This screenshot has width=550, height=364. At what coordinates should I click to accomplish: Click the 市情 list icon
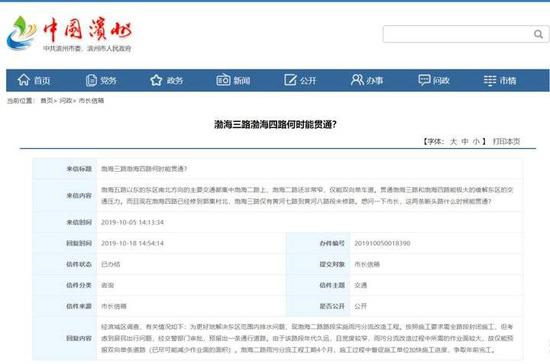click(490, 80)
